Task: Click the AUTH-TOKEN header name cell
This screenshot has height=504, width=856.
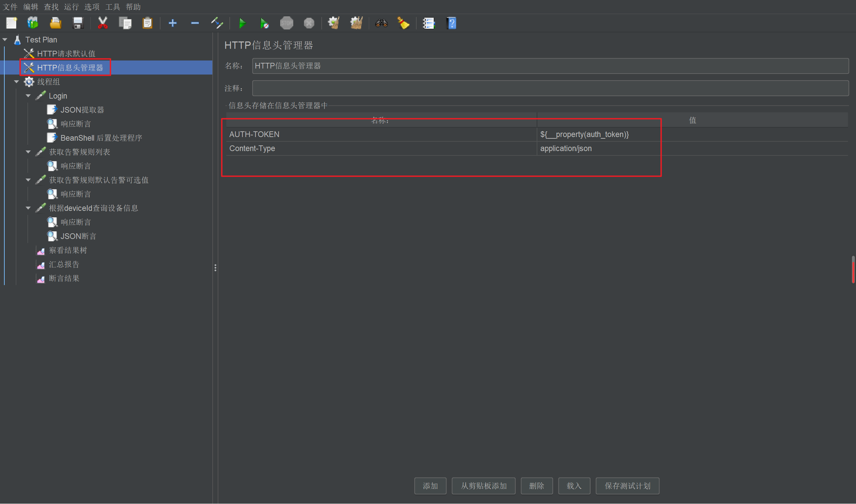Action: [x=382, y=134]
